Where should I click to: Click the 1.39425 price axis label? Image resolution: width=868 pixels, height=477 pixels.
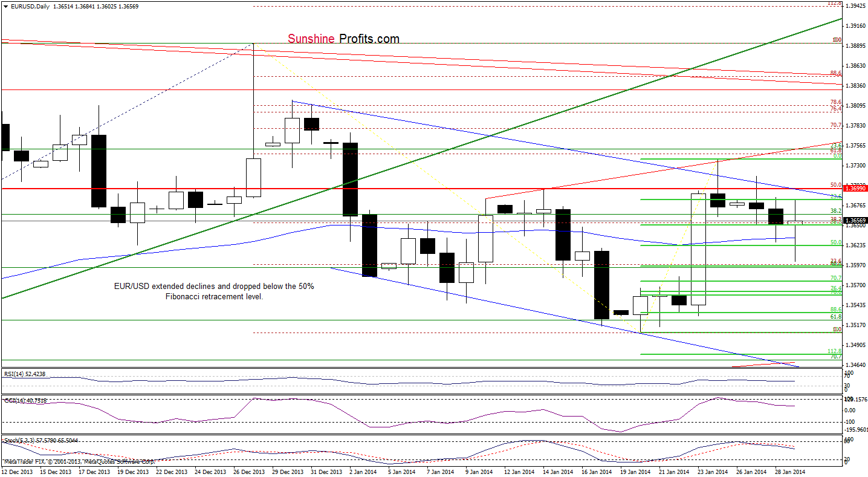click(x=856, y=6)
